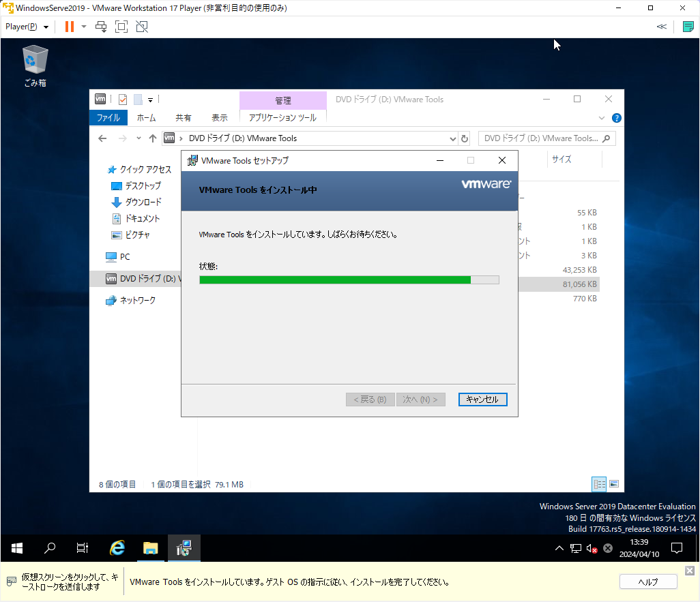Select the 管理 contextual tab header
The width and height of the screenshot is (700, 602).
[283, 100]
